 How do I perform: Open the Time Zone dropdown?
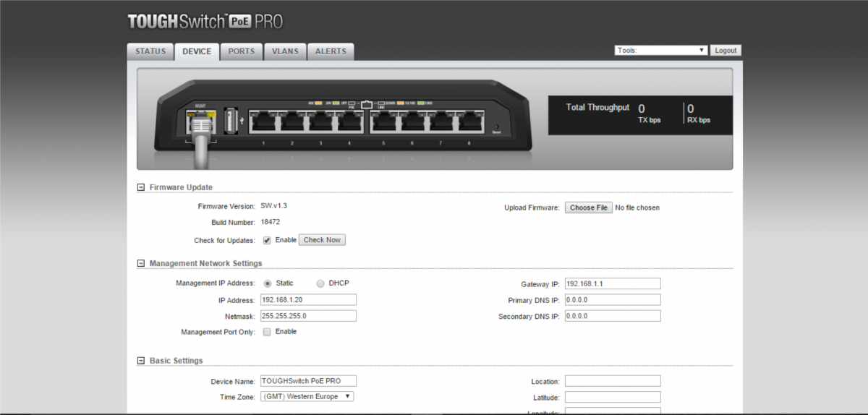[x=307, y=397]
